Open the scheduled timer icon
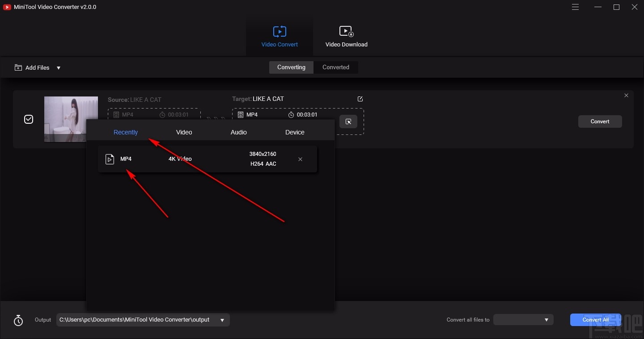Viewport: 644px width, 339px height. (18, 320)
